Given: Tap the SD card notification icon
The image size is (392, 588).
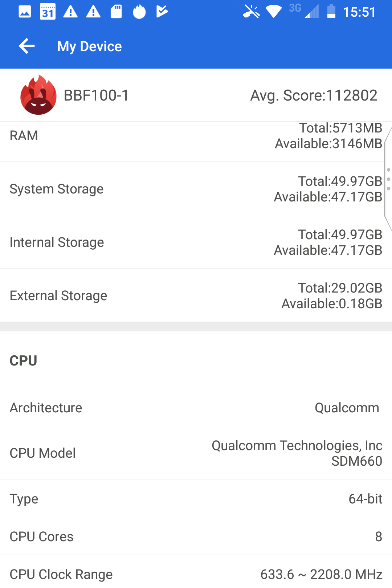Looking at the screenshot, I should click(116, 12).
